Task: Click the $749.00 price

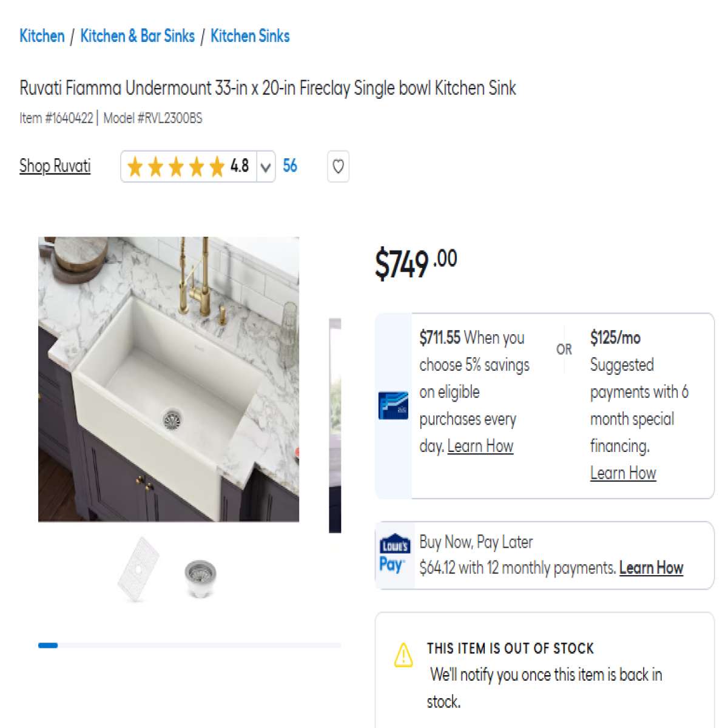Action: coord(416,264)
